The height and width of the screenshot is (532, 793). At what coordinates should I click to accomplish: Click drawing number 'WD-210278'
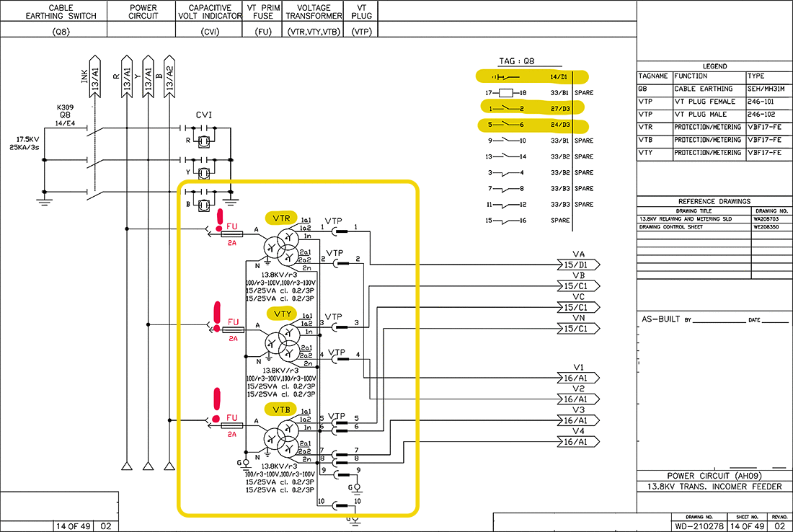click(x=699, y=526)
